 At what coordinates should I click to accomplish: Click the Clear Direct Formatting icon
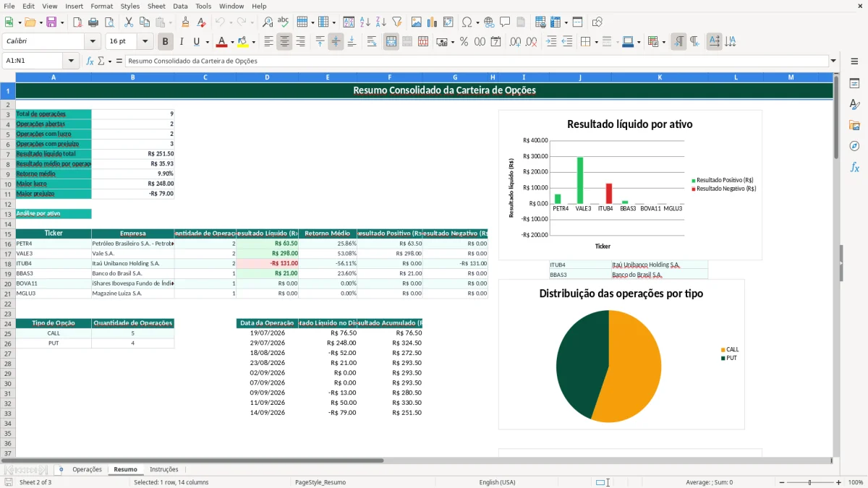[200, 22]
